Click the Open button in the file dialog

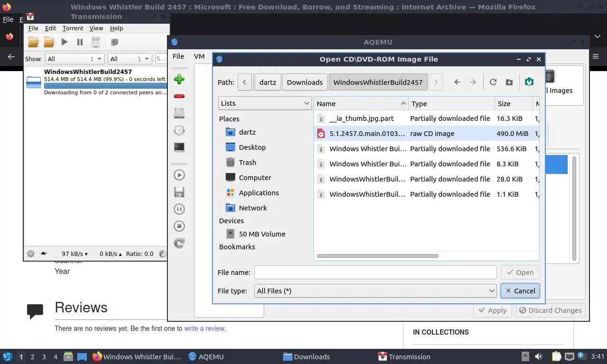(520, 272)
